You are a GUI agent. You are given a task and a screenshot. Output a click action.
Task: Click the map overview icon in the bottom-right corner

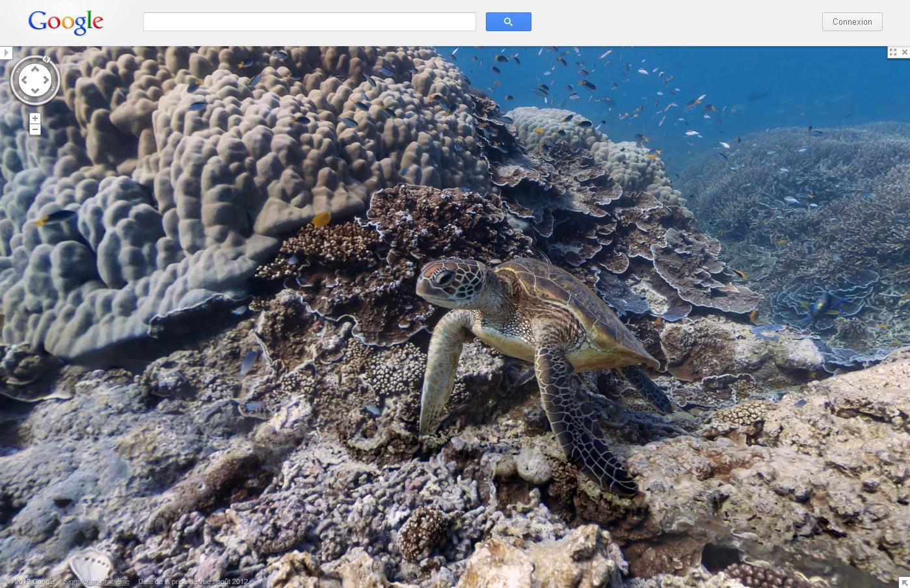click(x=905, y=583)
